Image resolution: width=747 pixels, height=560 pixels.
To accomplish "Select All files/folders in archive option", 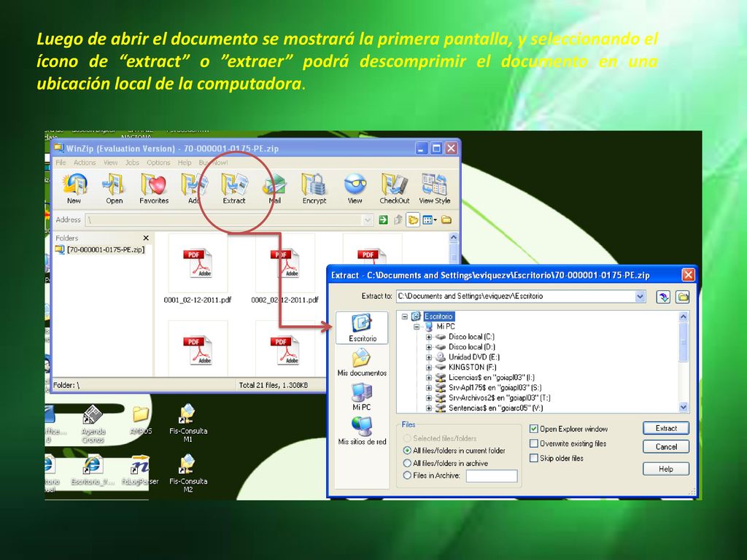I will (x=446, y=463).
